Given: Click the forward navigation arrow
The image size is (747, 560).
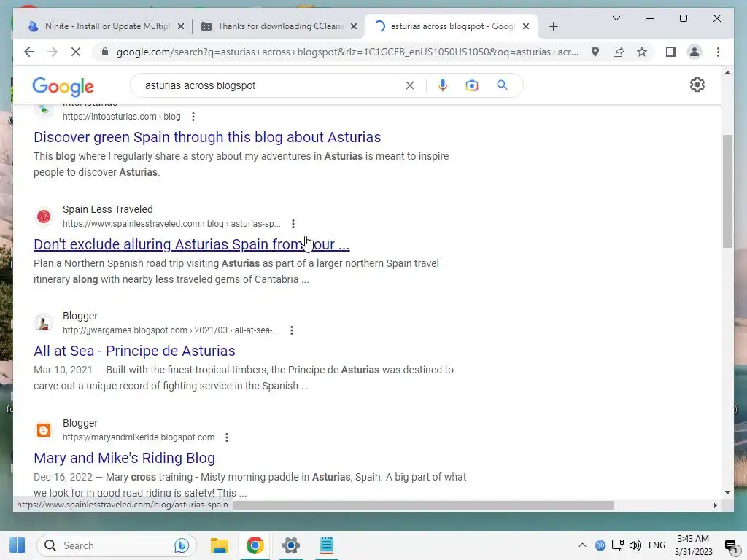Looking at the screenshot, I should click(53, 52).
